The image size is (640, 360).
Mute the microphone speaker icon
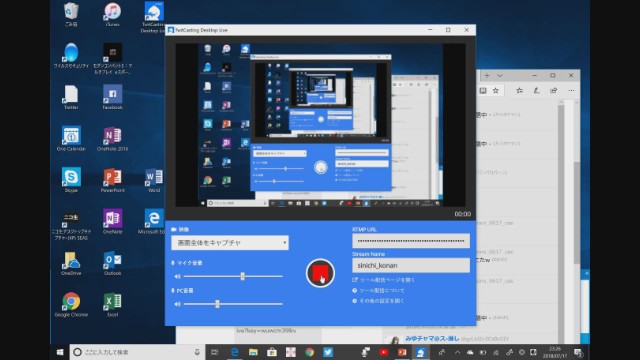[x=178, y=276]
